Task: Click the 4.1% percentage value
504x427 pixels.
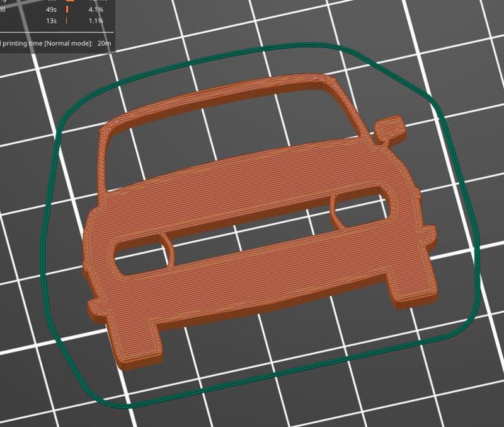Action: click(x=96, y=9)
